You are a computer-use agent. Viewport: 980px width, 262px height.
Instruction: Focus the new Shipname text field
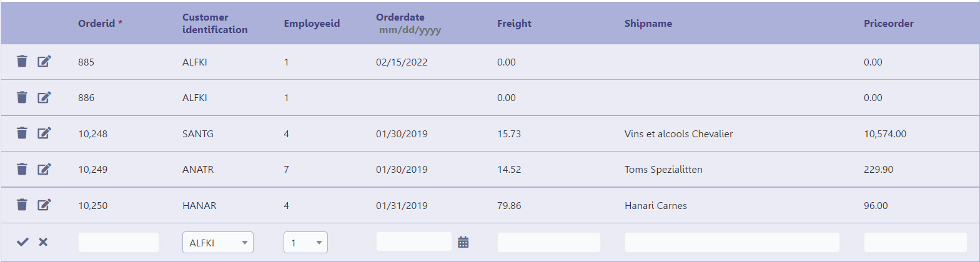click(731, 242)
